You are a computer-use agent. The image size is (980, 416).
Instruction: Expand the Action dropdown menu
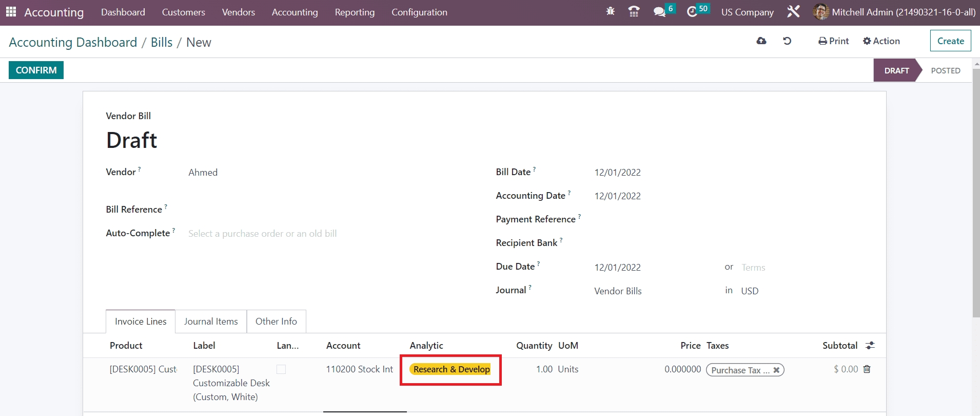[881, 41]
